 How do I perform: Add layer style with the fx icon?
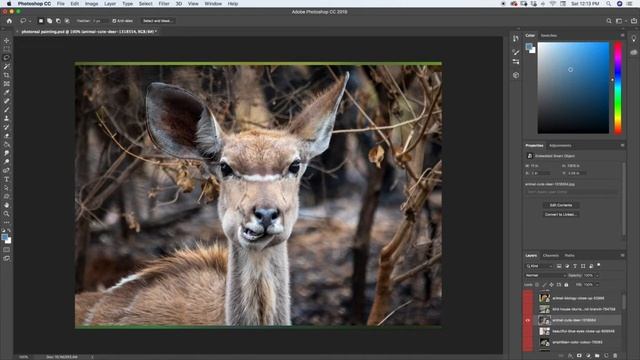click(570, 356)
